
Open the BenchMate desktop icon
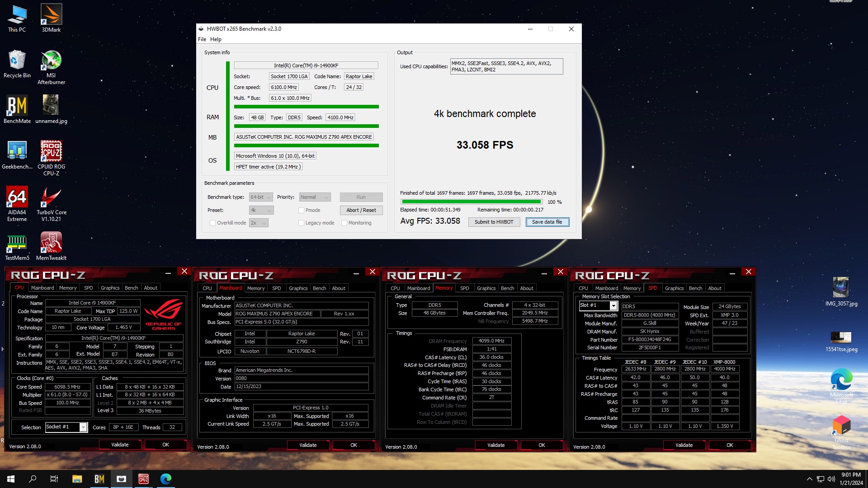click(x=17, y=109)
